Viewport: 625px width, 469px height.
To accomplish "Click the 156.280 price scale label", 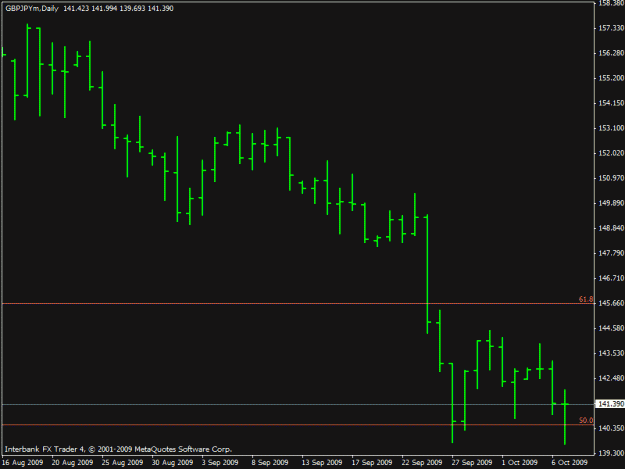I will (611, 53).
